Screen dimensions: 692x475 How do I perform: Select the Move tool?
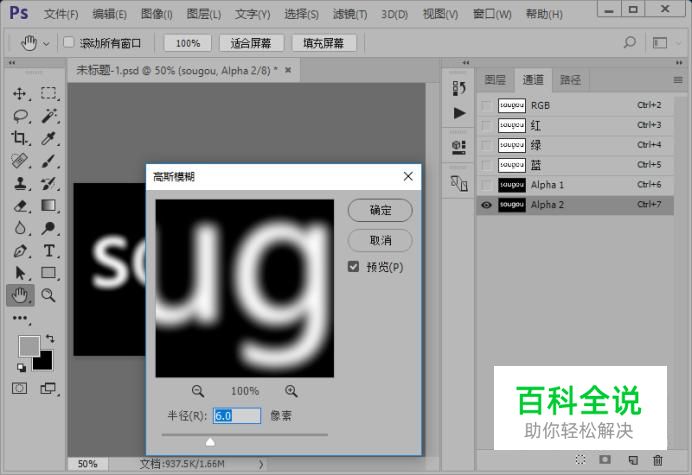20,94
